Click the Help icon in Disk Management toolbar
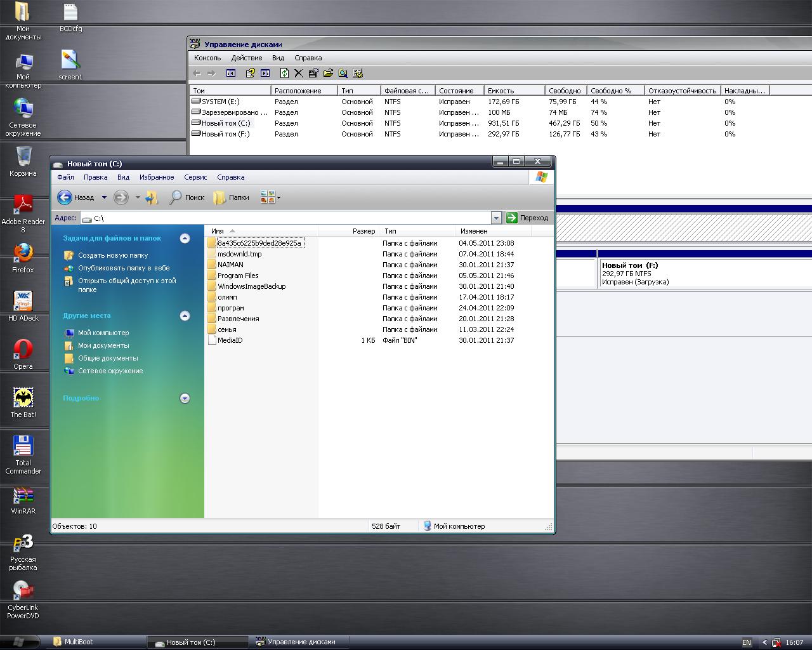 point(251,74)
